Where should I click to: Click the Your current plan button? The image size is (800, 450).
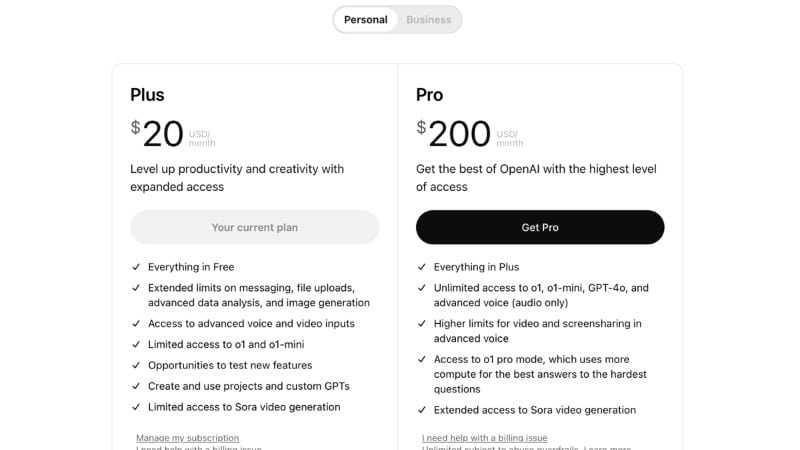tap(255, 227)
